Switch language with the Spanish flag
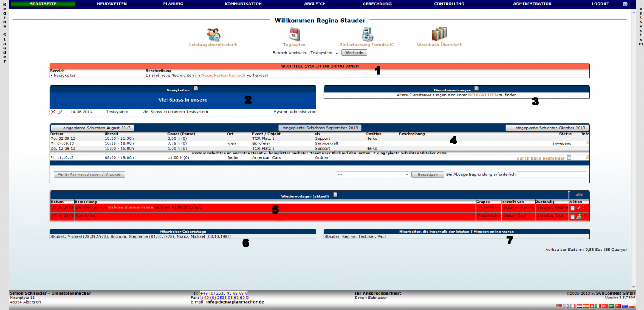The image size is (644, 310). tap(586, 306)
